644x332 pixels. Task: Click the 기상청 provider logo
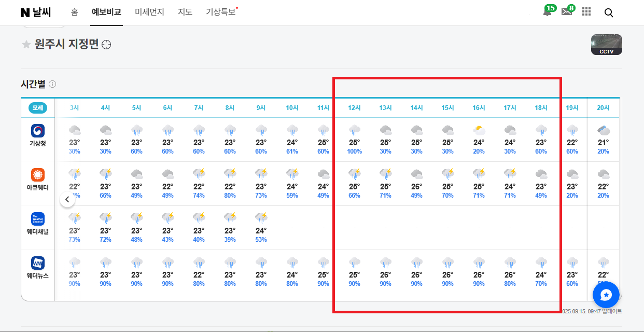pos(38,131)
